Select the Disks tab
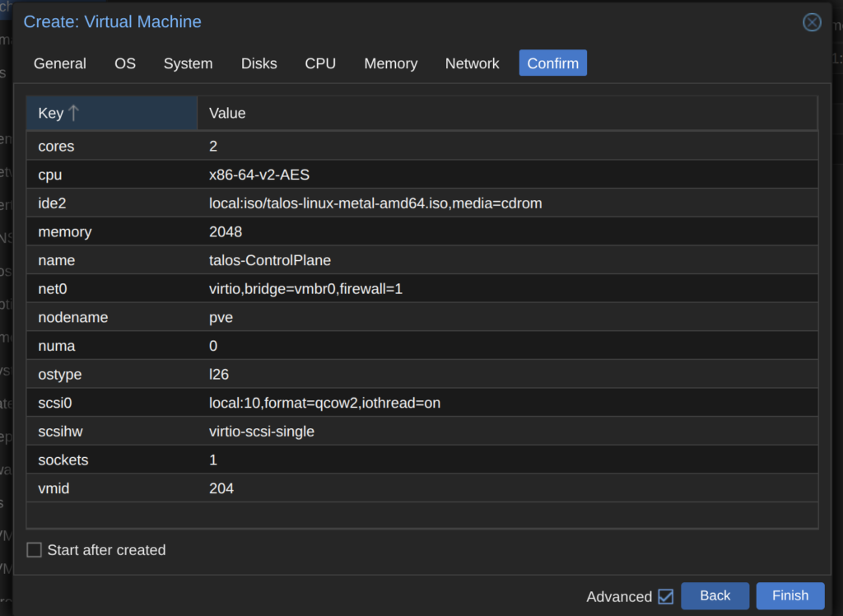843x616 pixels. coord(258,63)
